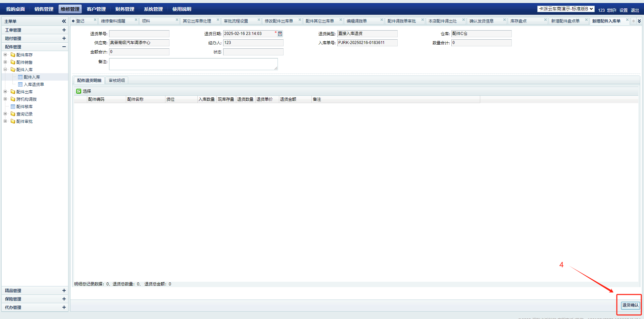Click the 配件移库 icon in the tree
644x319 pixels.
pos(13,107)
